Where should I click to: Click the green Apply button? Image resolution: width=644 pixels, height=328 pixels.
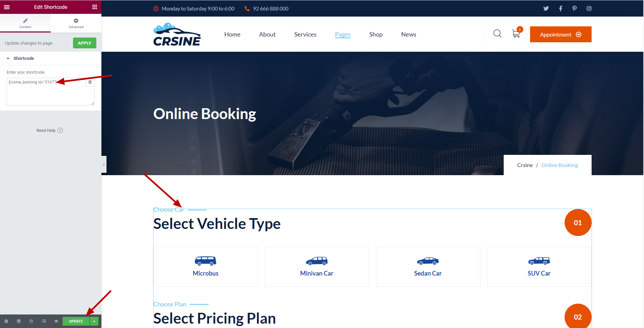tap(85, 43)
